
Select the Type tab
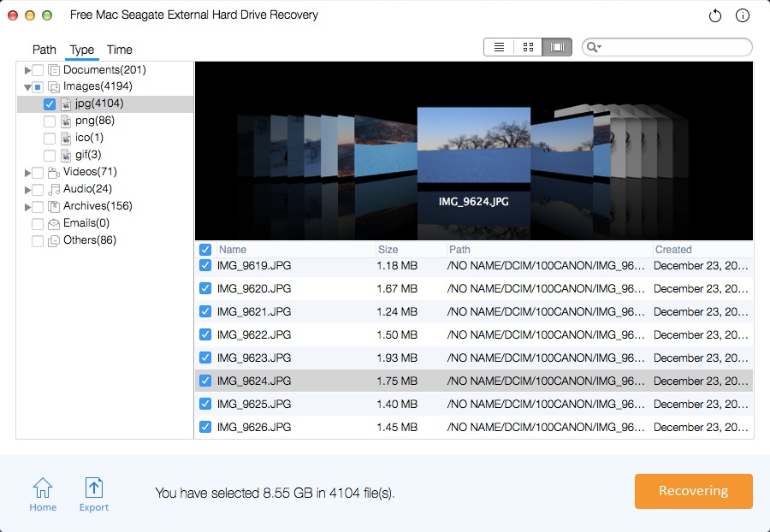[81, 50]
